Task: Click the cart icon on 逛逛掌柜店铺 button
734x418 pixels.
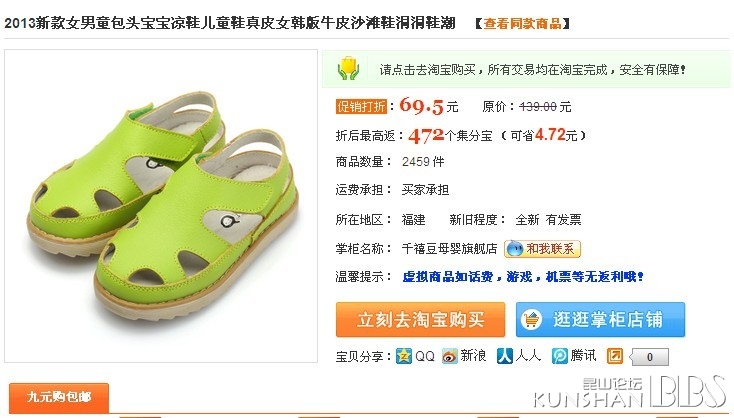Action: (x=531, y=320)
